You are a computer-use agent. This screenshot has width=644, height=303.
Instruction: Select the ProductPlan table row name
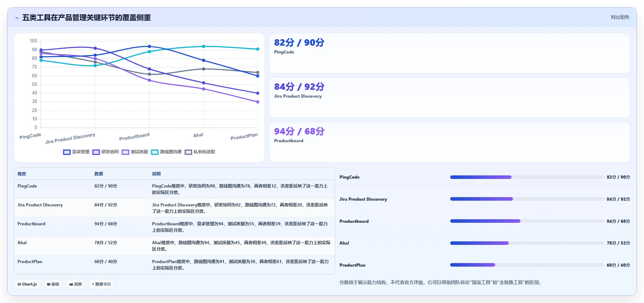coord(30,262)
